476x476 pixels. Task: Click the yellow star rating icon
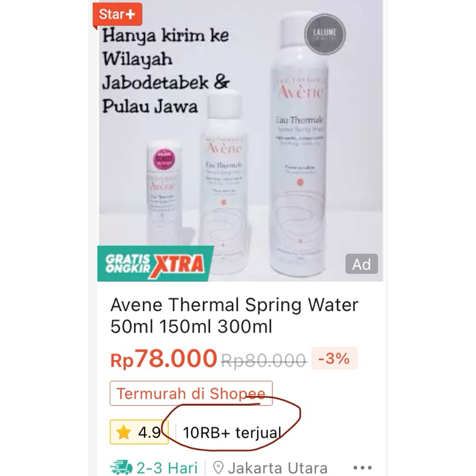click(124, 432)
